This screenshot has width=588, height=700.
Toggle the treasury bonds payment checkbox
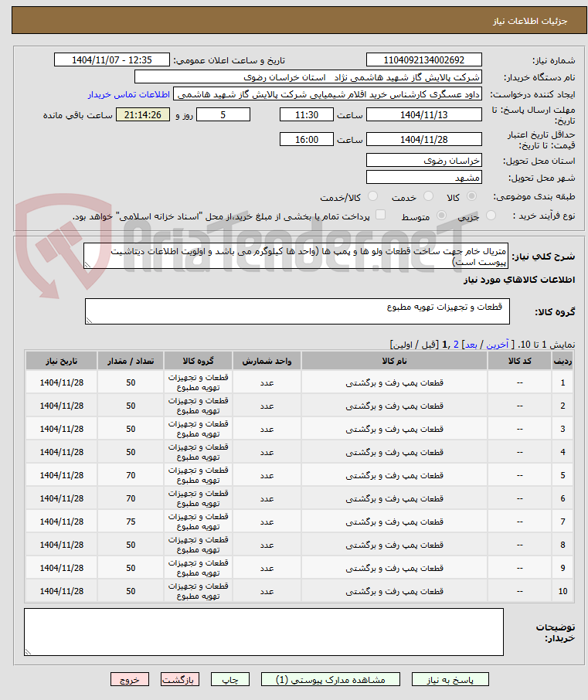click(x=380, y=215)
